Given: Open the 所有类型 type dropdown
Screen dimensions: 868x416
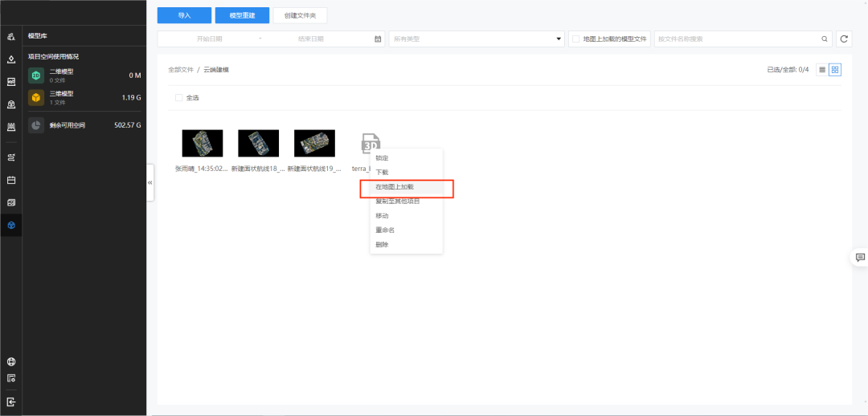Looking at the screenshot, I should pyautogui.click(x=477, y=39).
